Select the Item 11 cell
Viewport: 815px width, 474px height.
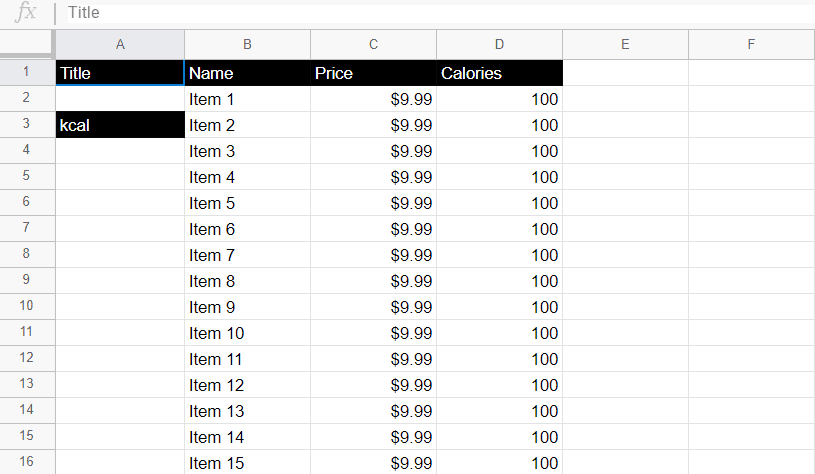tap(247, 359)
